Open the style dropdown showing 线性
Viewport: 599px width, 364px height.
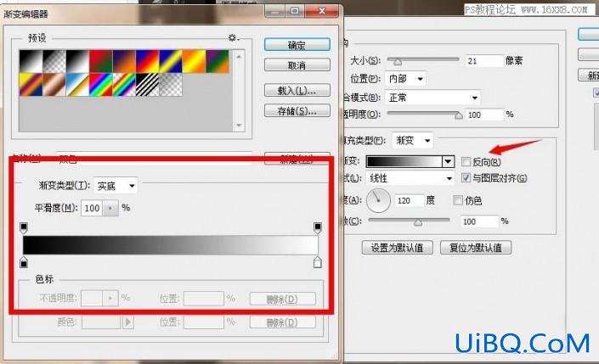pyautogui.click(x=410, y=178)
